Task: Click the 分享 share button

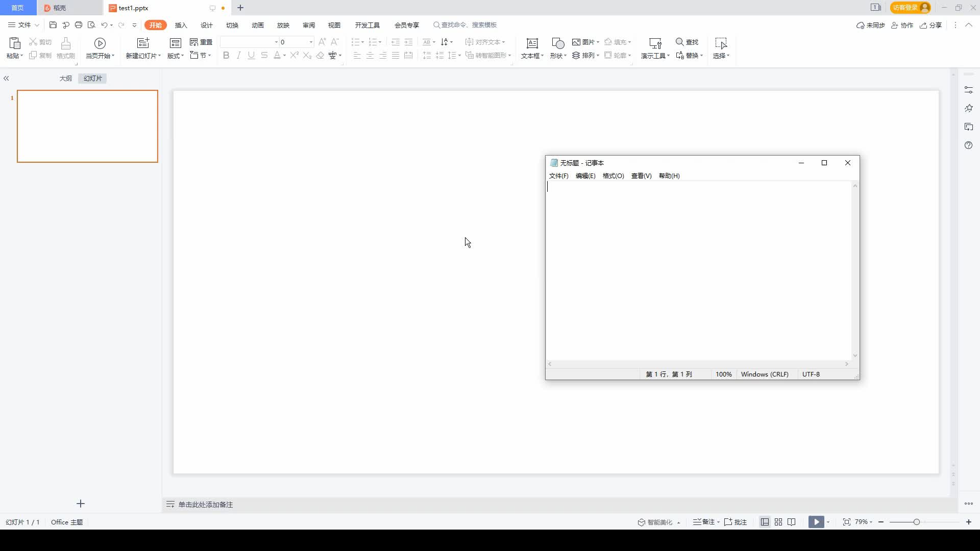Action: pos(930,25)
